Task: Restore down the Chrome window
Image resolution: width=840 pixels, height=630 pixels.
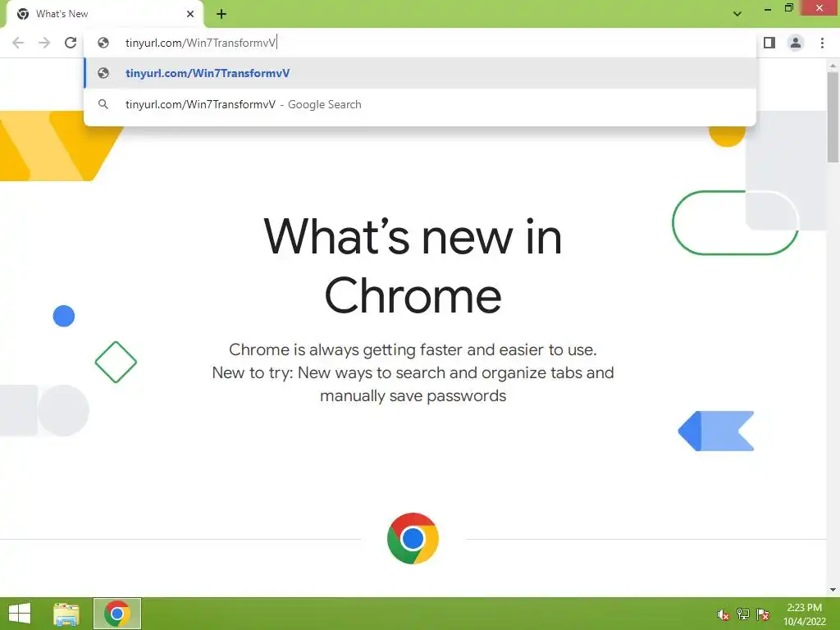Action: pos(788,8)
